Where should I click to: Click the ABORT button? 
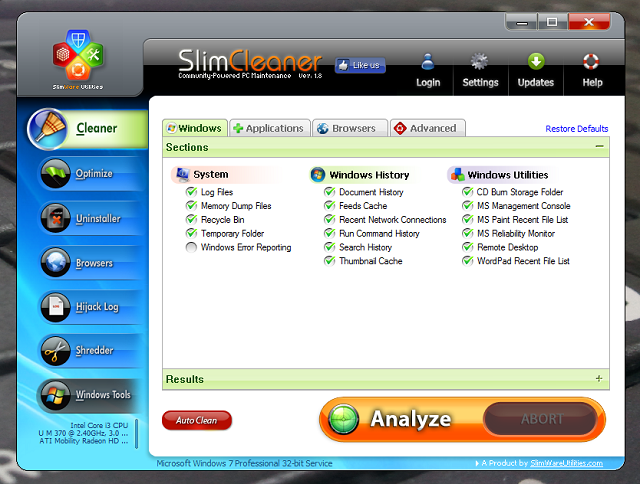click(542, 419)
